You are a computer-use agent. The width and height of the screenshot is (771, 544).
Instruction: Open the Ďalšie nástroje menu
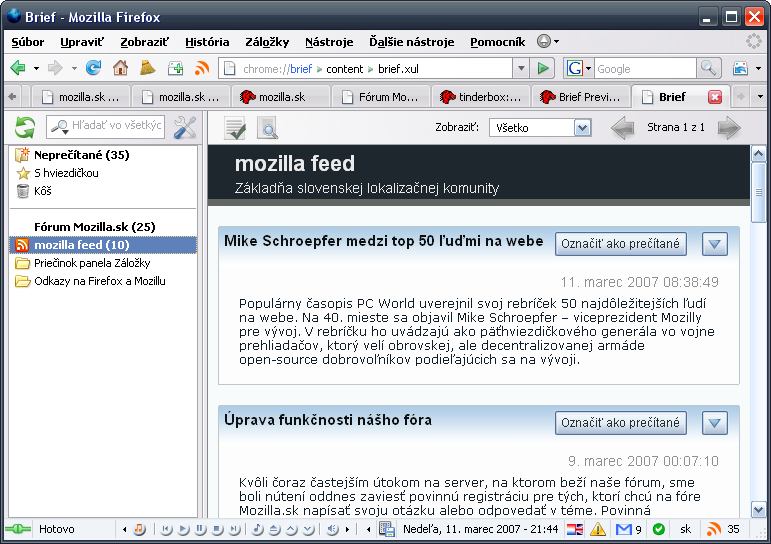(412, 42)
